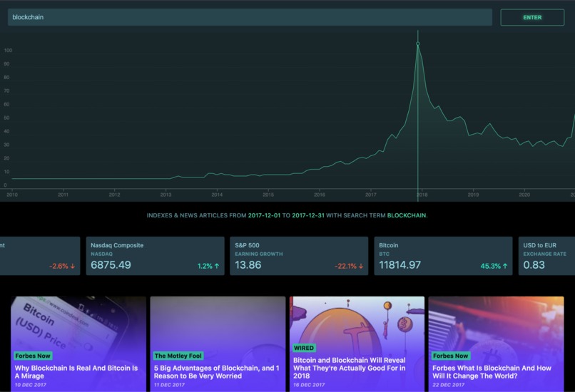Click the 2019 label on the chart axis

tap(473, 195)
